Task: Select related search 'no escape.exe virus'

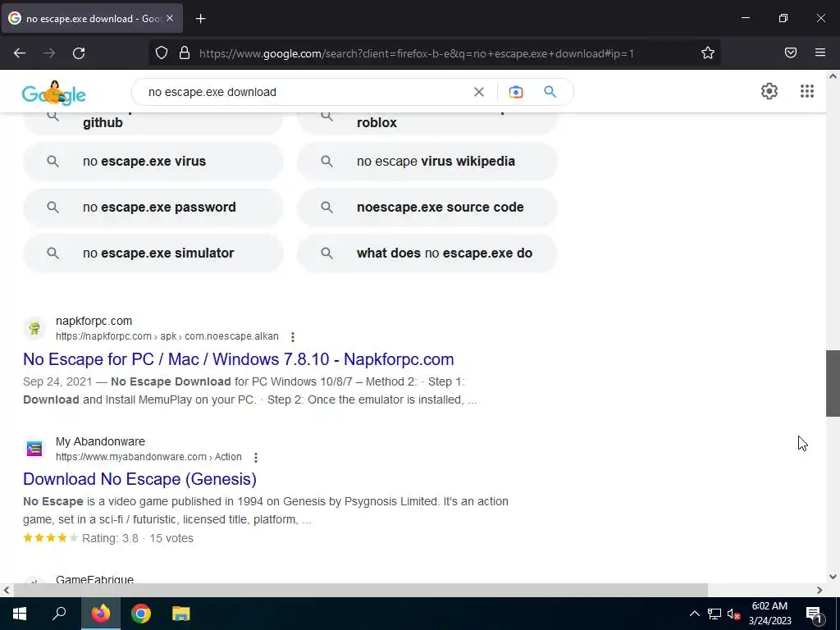Action: pyautogui.click(x=153, y=162)
